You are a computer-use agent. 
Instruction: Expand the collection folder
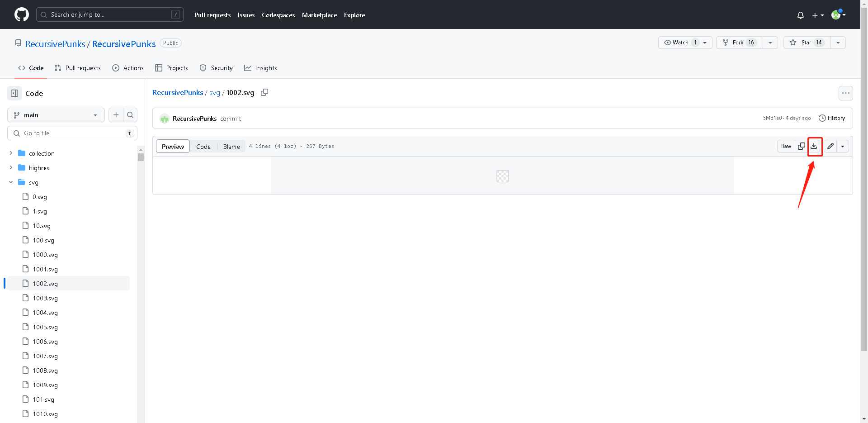tap(11, 153)
